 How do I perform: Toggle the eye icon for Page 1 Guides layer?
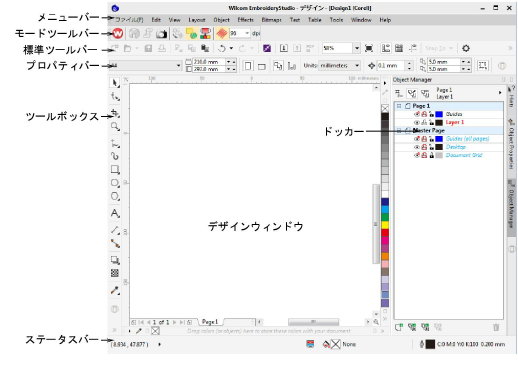click(x=416, y=114)
